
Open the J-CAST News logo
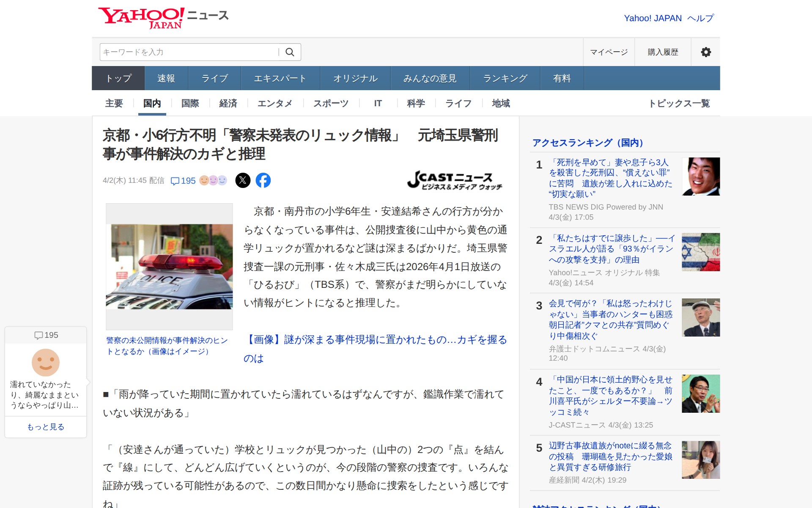(455, 180)
